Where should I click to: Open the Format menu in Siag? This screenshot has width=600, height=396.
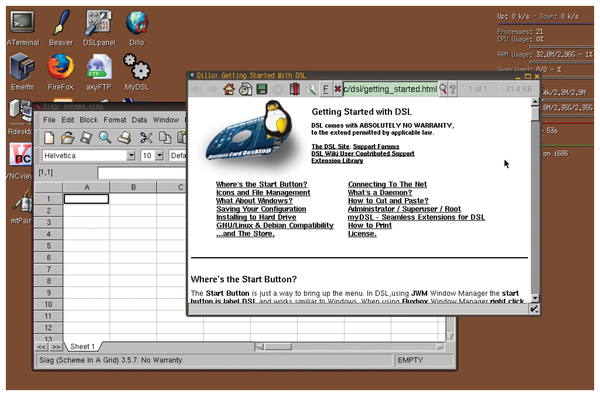[115, 120]
